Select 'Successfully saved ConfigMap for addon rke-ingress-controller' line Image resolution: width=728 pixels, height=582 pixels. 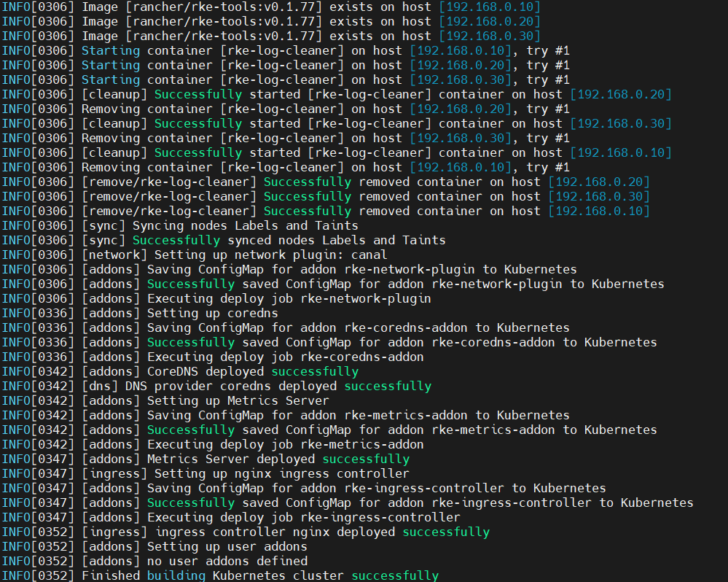[348, 503]
